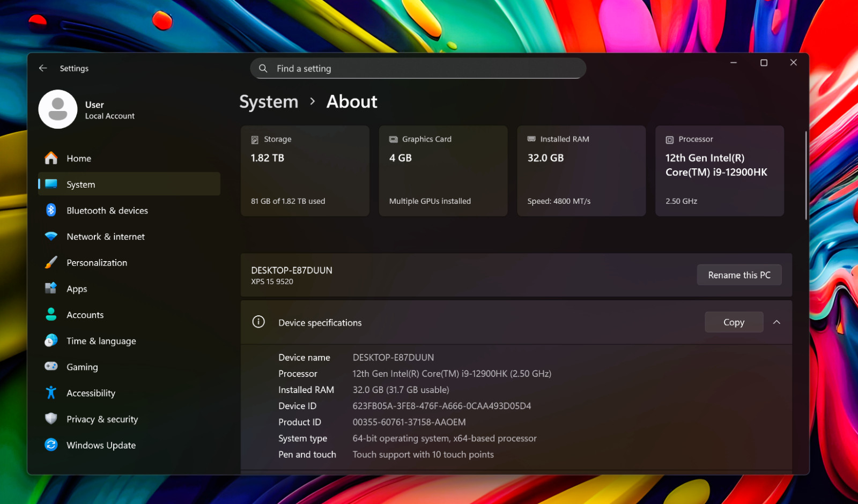Collapse the Device specifications section chevron

(x=776, y=322)
